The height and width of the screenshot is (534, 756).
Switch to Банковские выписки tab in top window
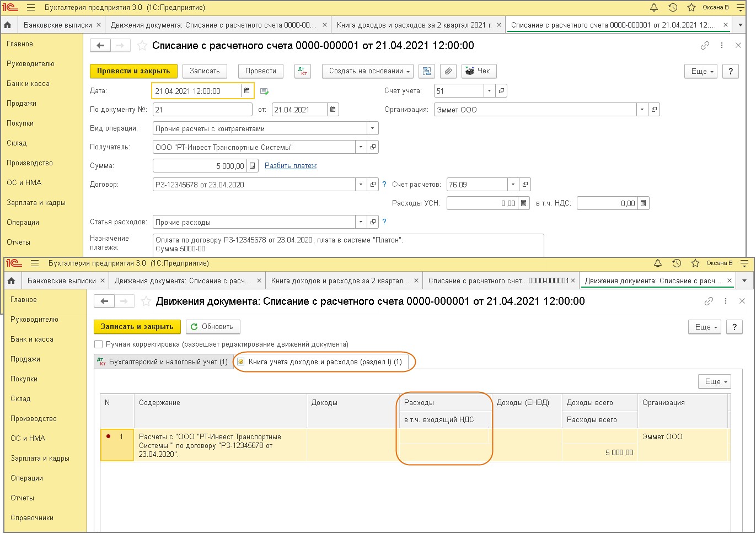click(58, 25)
